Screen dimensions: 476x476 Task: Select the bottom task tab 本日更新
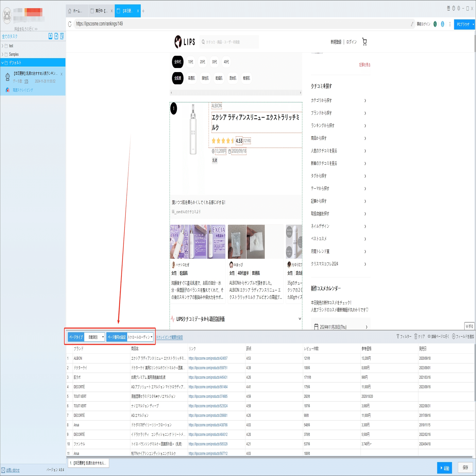[88, 463]
